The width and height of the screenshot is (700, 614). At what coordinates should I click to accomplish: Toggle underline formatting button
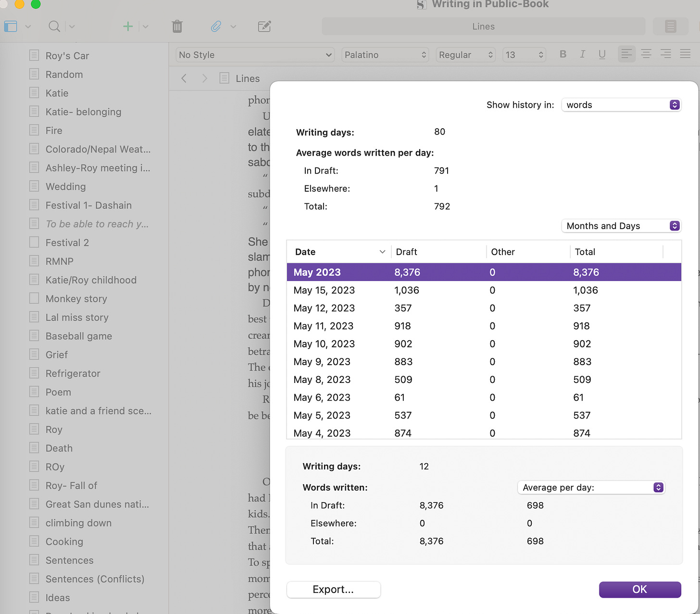click(x=602, y=54)
